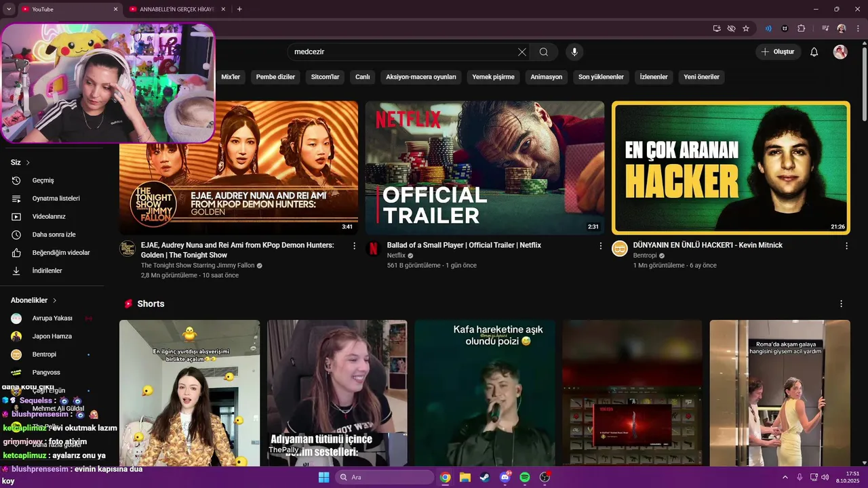Image resolution: width=868 pixels, height=488 pixels.
Task: Click the black cat extension icon
Action: pos(785,28)
